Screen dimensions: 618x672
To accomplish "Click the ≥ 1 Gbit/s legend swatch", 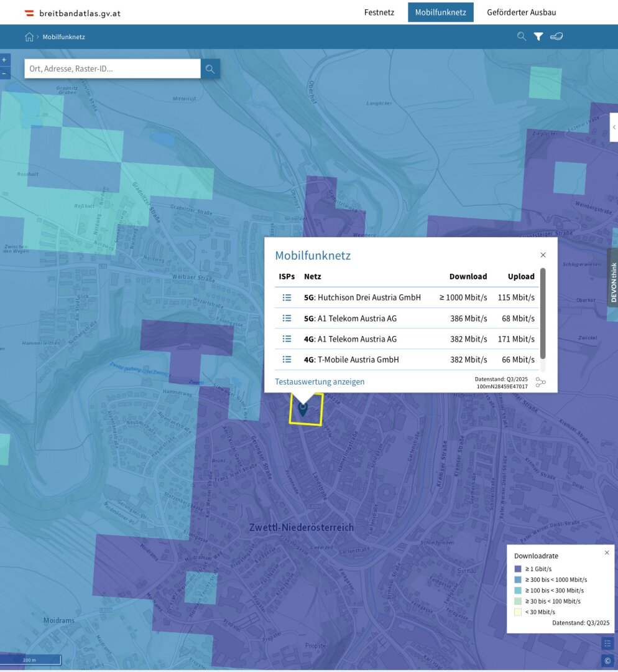I will (518, 569).
